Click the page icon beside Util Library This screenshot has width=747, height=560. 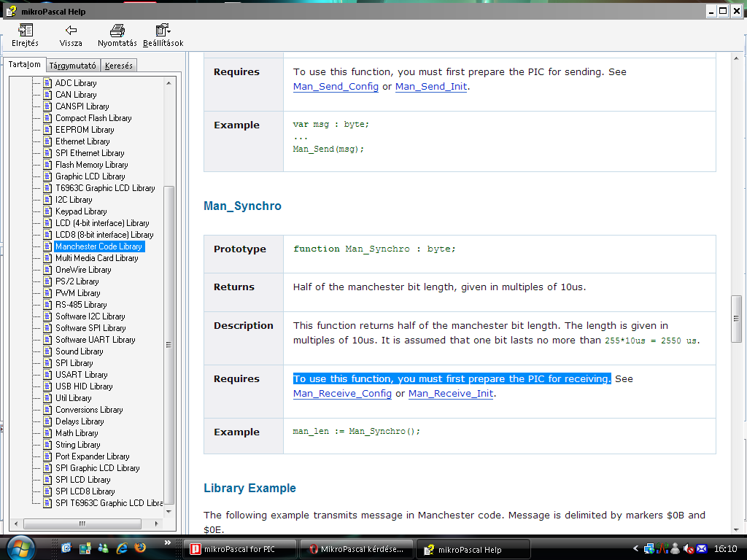47,398
